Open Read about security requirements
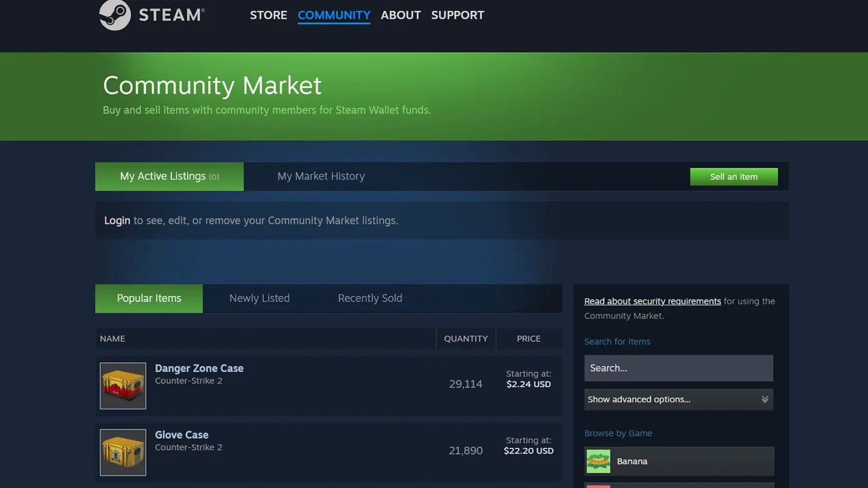Image resolution: width=868 pixels, height=488 pixels. pyautogui.click(x=652, y=301)
